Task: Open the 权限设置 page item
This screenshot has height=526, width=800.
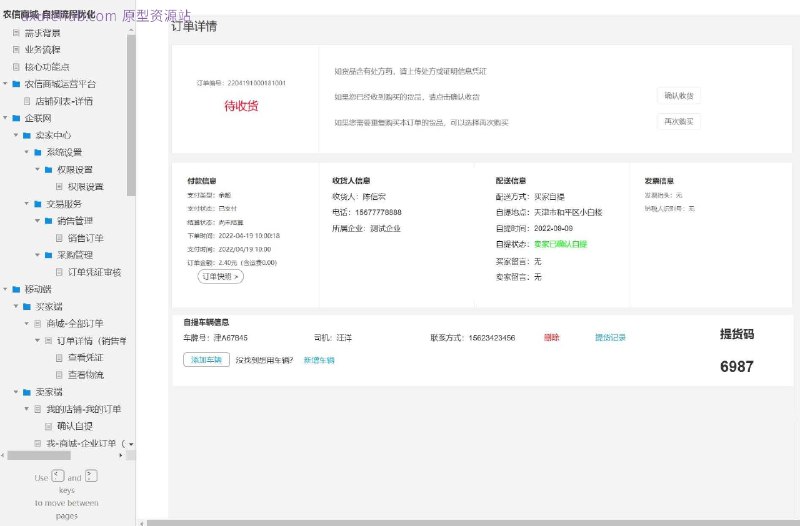Action: 85,187
